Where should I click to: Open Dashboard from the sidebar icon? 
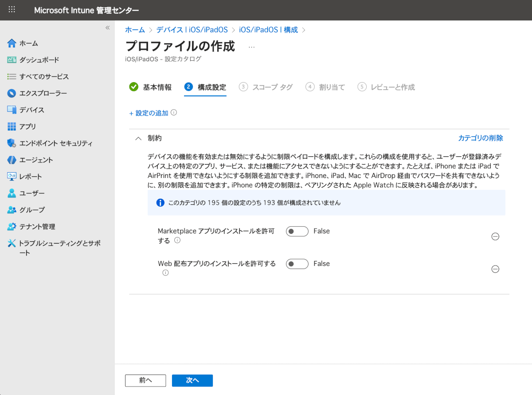click(12, 60)
